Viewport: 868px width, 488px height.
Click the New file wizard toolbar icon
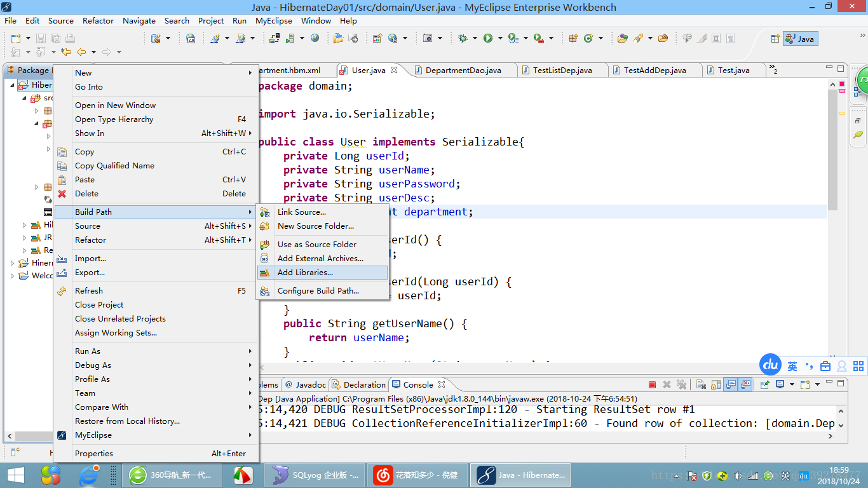pos(16,38)
